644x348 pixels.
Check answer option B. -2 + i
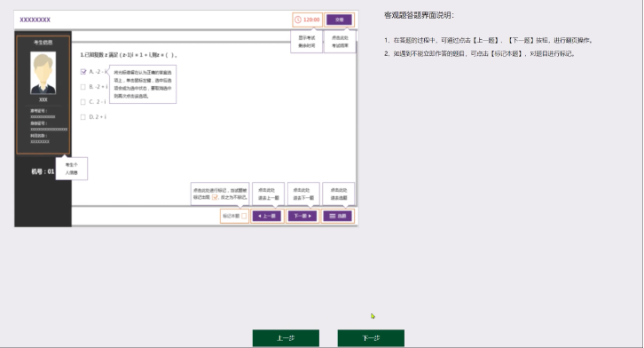83,87
